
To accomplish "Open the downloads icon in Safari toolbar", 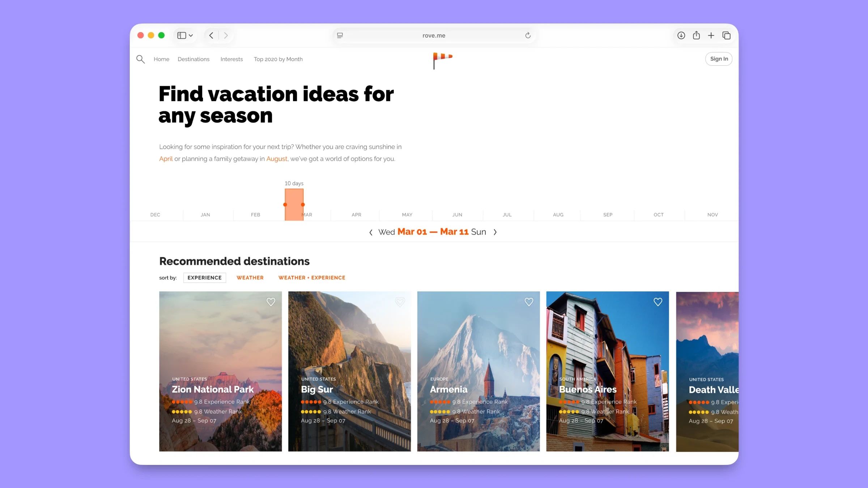I will [681, 35].
